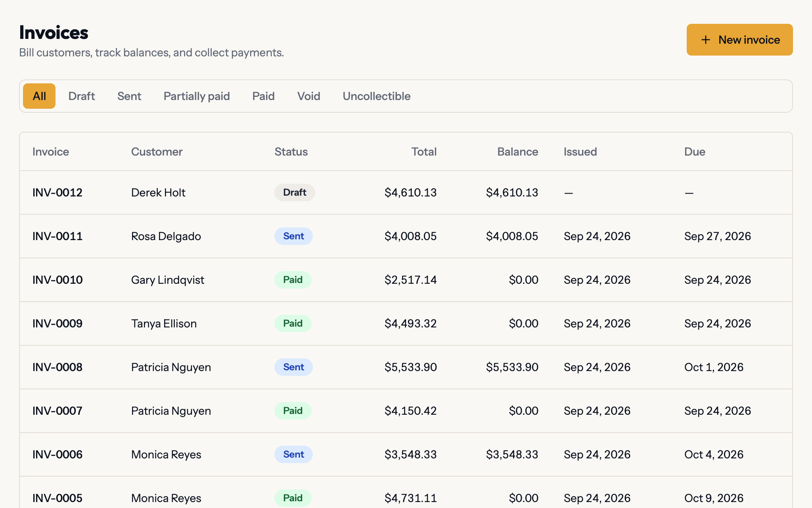Click the Due column header
Screen dimensions: 812x508
pos(695,152)
